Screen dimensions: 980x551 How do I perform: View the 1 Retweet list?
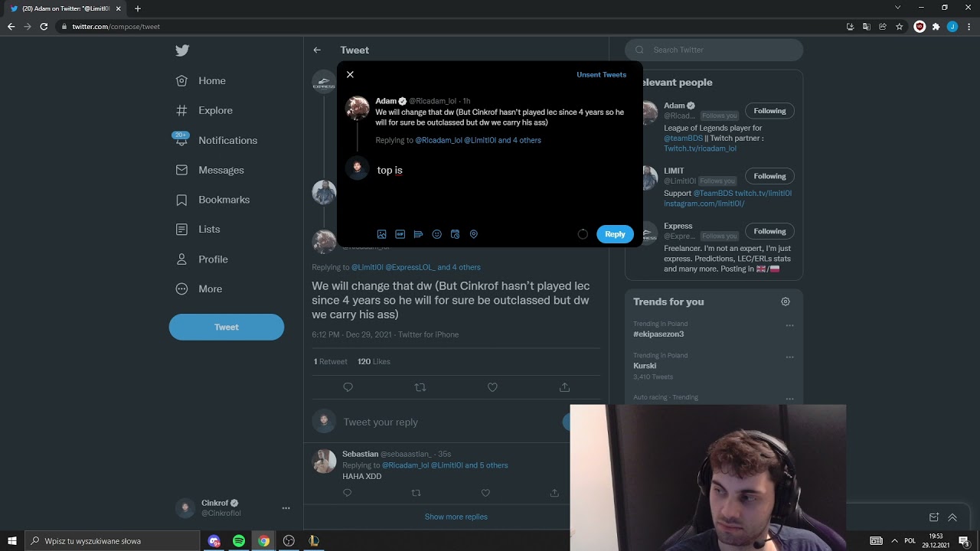point(330,361)
